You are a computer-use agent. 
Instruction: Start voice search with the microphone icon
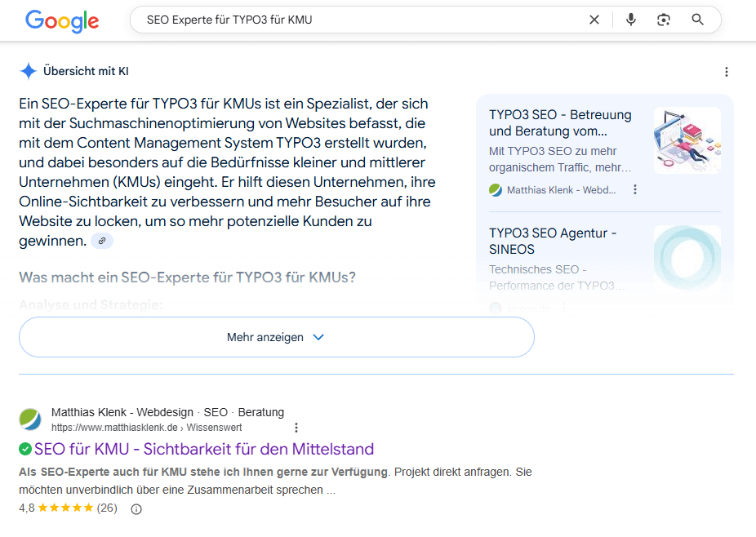coord(630,20)
